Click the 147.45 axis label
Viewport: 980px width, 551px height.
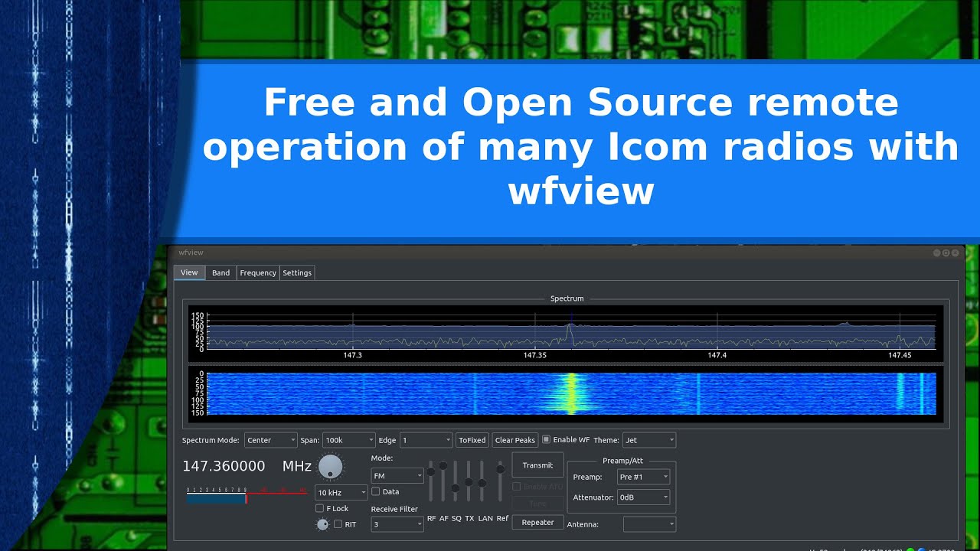[900, 355]
